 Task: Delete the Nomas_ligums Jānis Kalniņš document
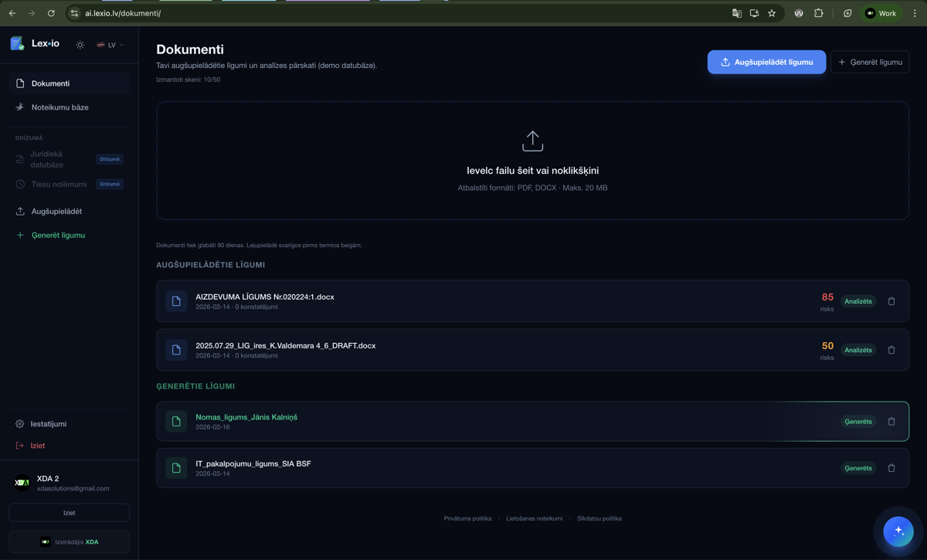(x=891, y=422)
